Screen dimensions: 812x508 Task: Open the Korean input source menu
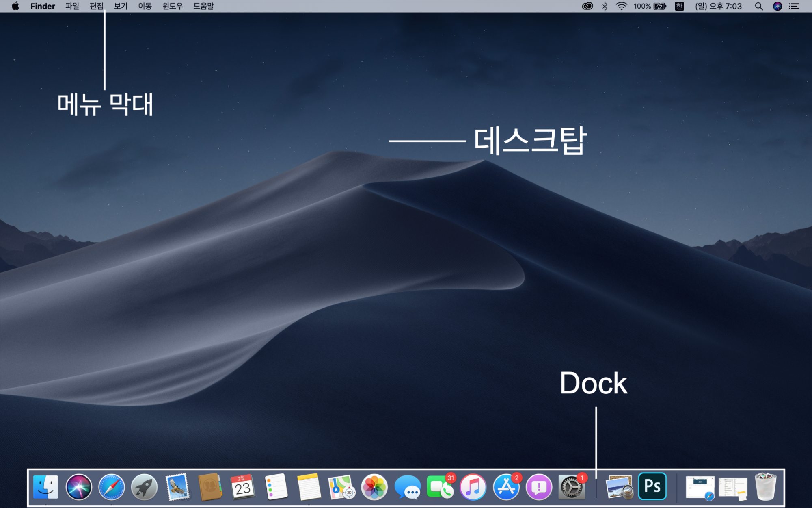(679, 6)
